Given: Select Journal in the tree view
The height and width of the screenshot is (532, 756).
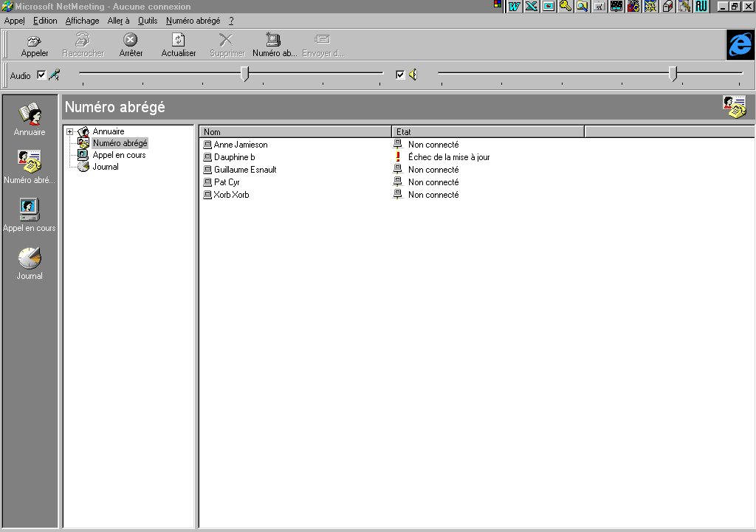Looking at the screenshot, I should 106,167.
